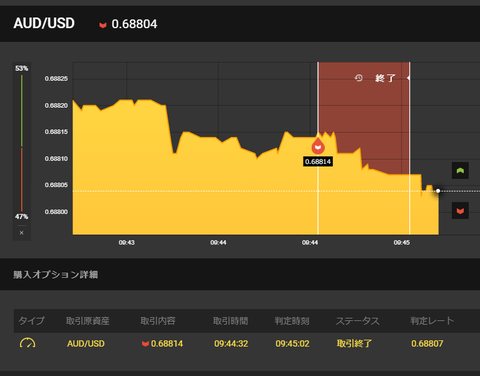Viewport: 480px width, 376px height.
Task: Click the red Low down-arrow button
Action: pyautogui.click(x=460, y=211)
